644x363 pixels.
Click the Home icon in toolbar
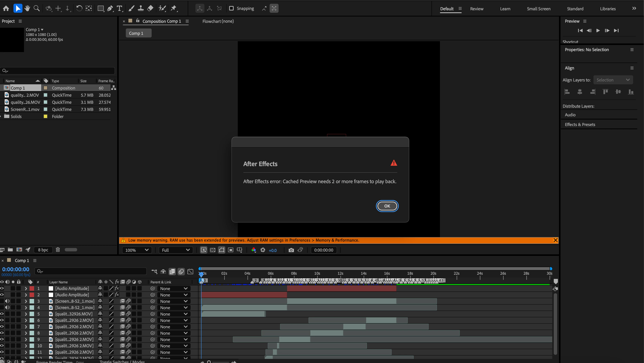(x=6, y=8)
